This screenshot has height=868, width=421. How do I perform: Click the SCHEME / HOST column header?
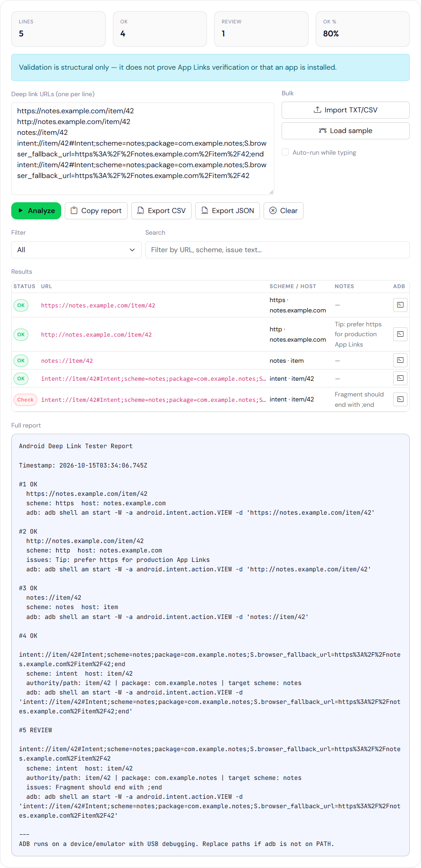pyautogui.click(x=293, y=286)
